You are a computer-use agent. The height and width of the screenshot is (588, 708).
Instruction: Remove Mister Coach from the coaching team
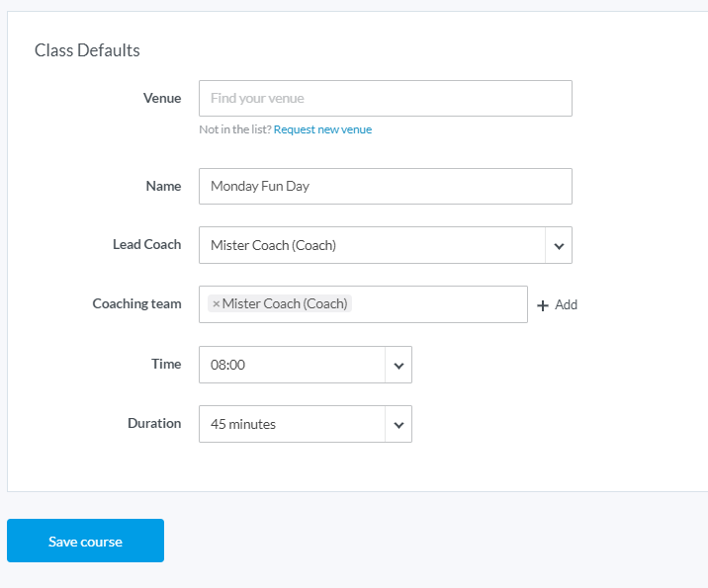click(x=216, y=304)
